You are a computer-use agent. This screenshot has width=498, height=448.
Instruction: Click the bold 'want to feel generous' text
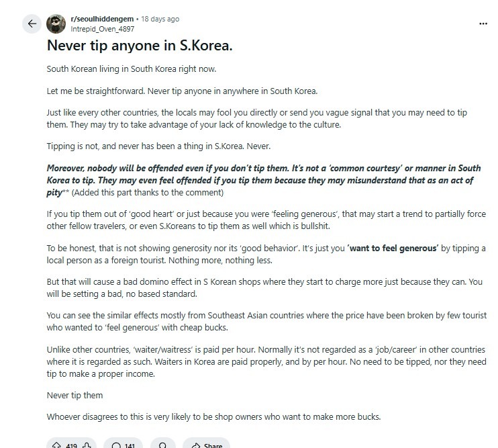pyautogui.click(x=393, y=249)
